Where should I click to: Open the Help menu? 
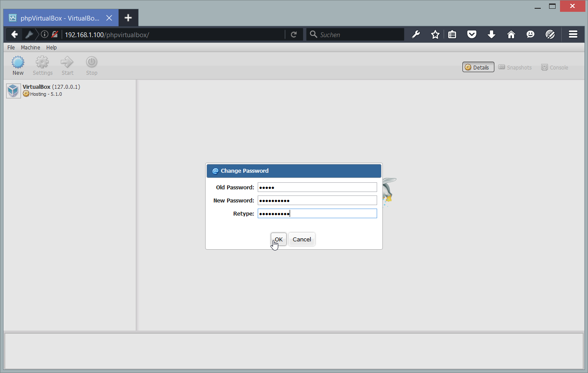(52, 47)
